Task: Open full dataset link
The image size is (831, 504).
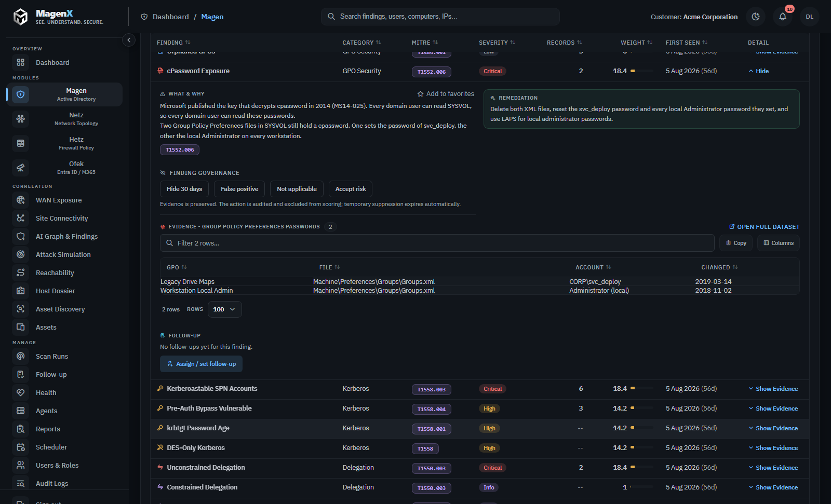Action: pos(765,227)
